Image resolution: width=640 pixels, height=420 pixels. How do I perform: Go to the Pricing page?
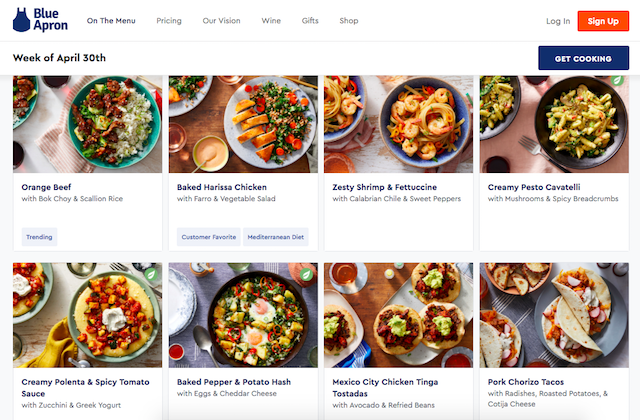coord(169,21)
